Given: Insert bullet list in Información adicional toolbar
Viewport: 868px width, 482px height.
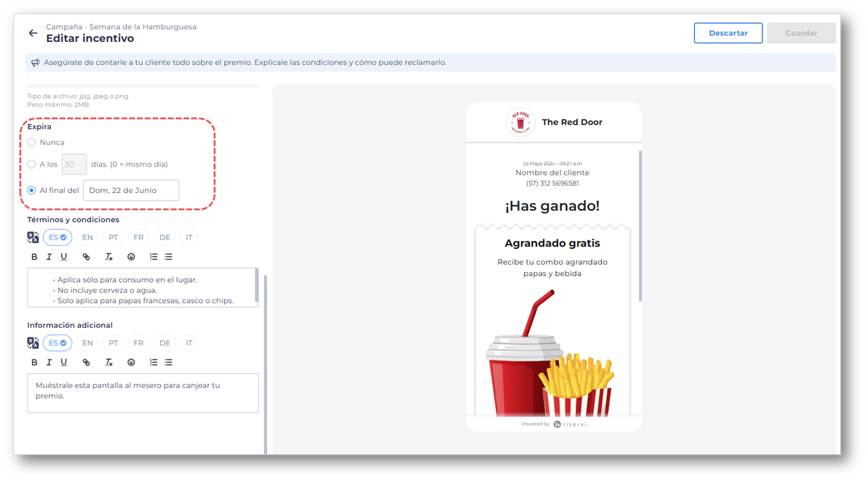Looking at the screenshot, I should point(168,363).
